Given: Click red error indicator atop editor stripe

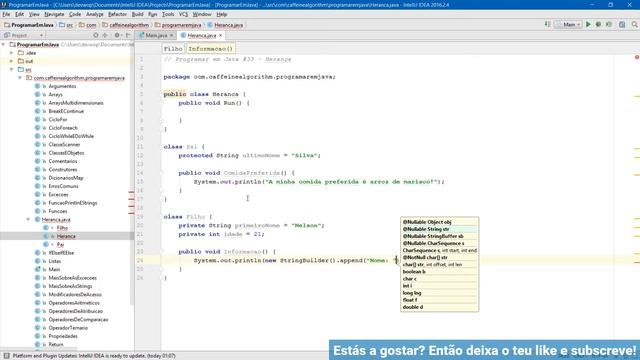Looking at the screenshot, I should click(x=637, y=58).
